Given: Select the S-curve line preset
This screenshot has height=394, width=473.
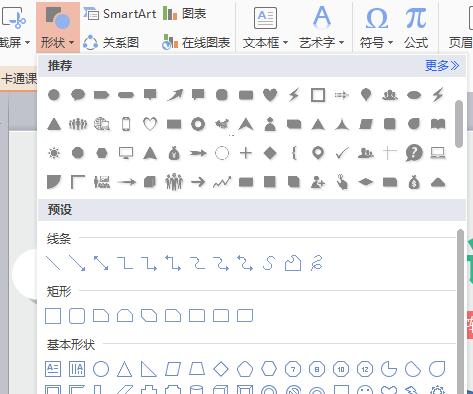Looking at the screenshot, I should (269, 263).
